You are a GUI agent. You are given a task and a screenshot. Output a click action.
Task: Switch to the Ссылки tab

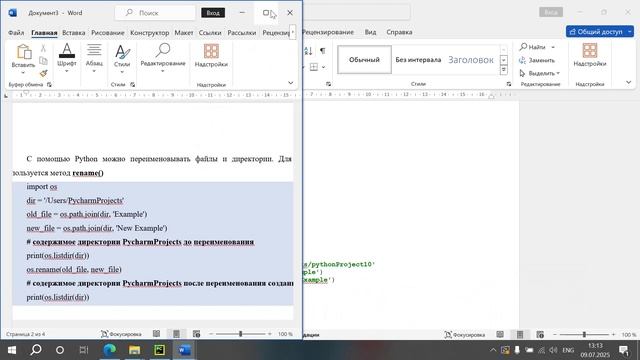[x=210, y=33]
